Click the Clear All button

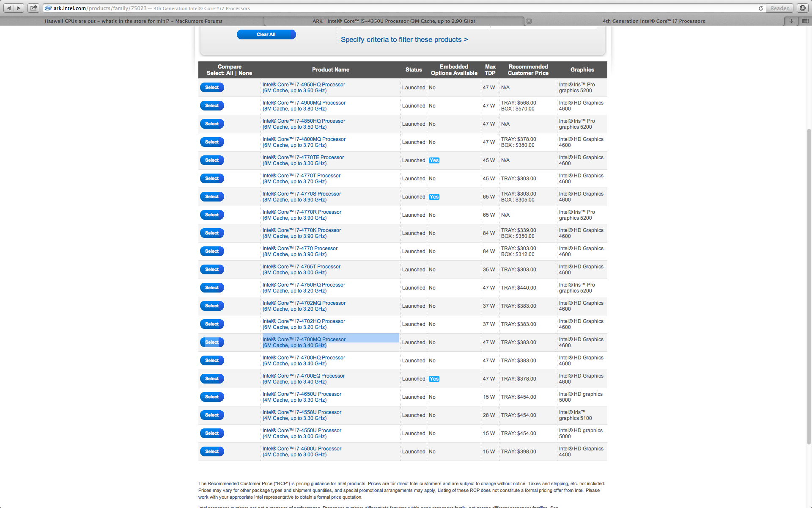point(266,34)
